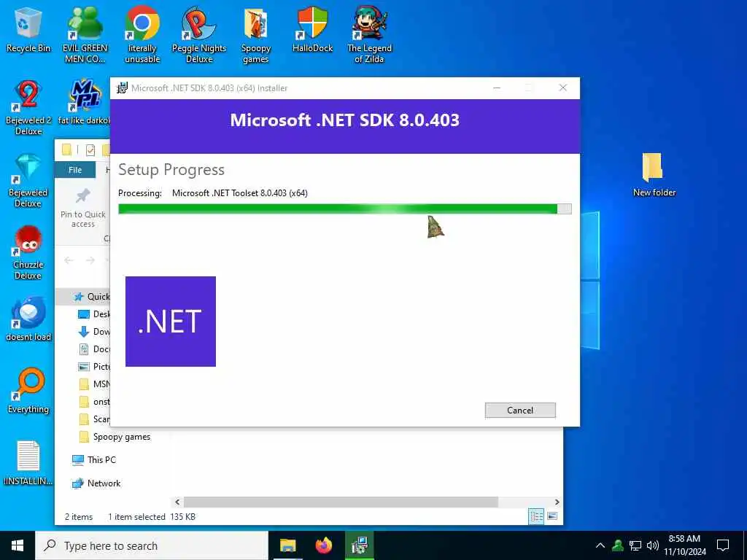Select Pictures item in Explorer sidebar
The height and width of the screenshot is (560, 747).
point(93,367)
